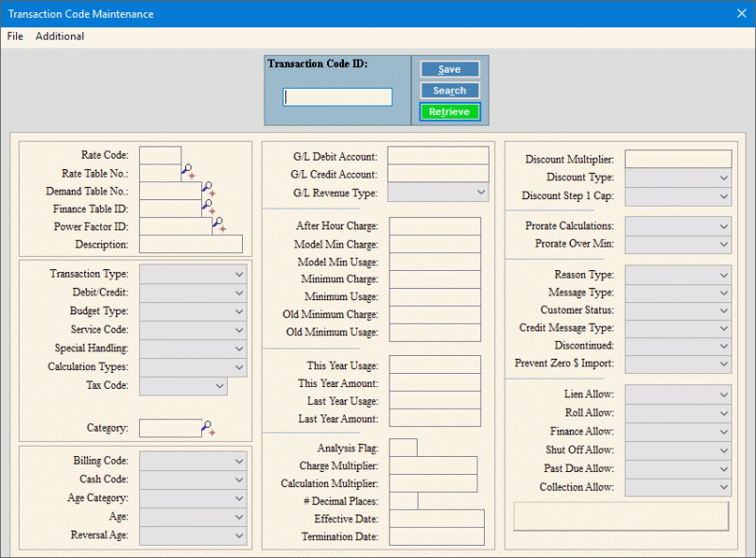Open the Service Code dropdown
Image resolution: width=756 pixels, height=558 pixels.
coord(193,330)
